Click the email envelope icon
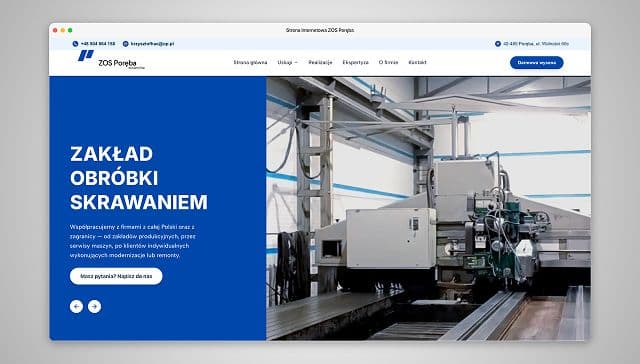Image resolution: width=640 pixels, height=364 pixels. (x=126, y=44)
